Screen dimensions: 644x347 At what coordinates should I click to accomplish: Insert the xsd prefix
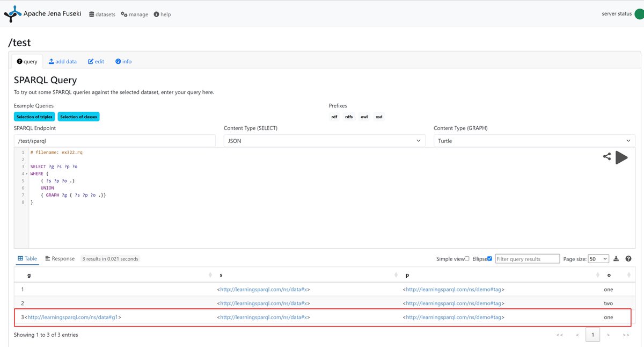click(379, 117)
